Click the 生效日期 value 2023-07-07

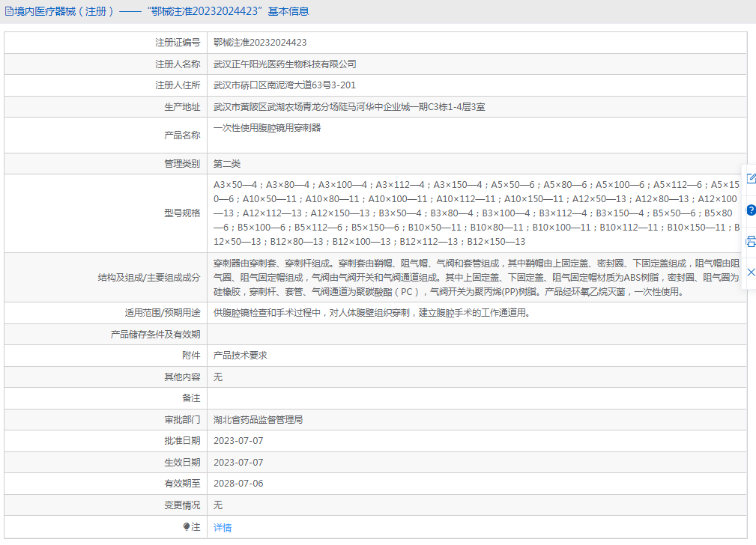(x=238, y=463)
